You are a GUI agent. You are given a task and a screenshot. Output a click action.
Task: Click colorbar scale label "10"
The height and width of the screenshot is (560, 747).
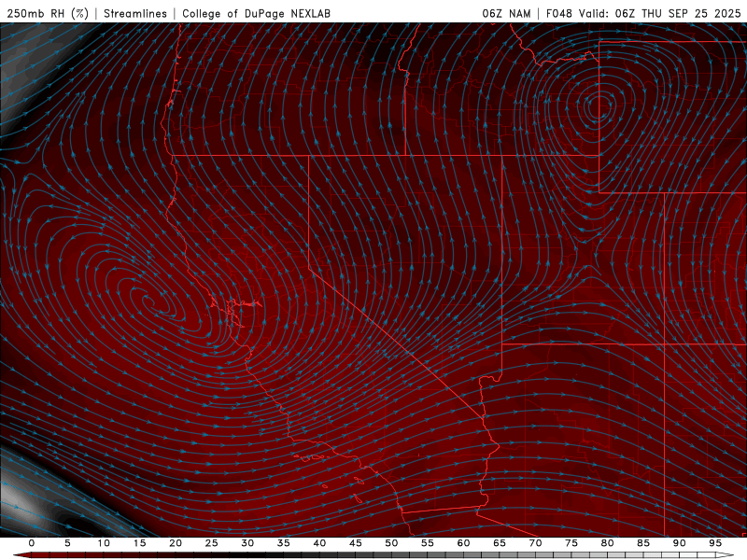[x=104, y=543]
